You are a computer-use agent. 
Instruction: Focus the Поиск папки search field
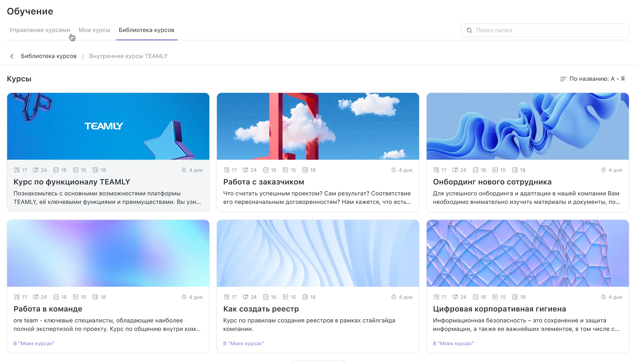[548, 30]
